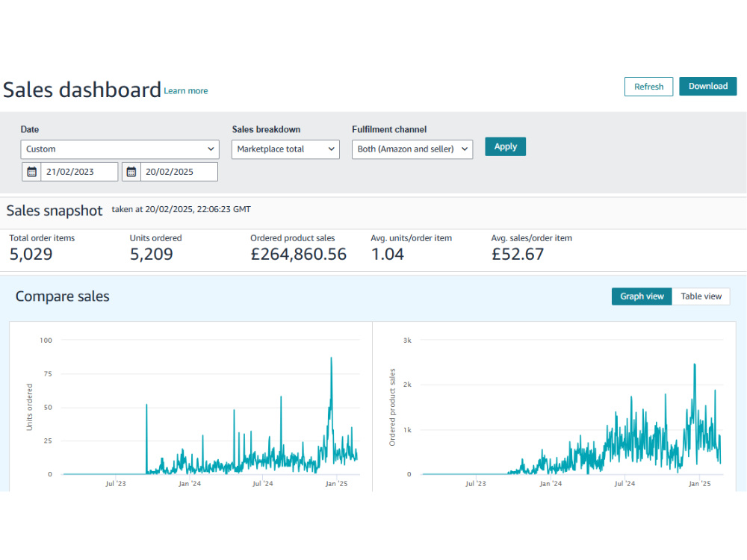Screen dimensions: 747x560
Task: Open the Marketplace total sales breakdown dropdown
Action: pos(285,149)
